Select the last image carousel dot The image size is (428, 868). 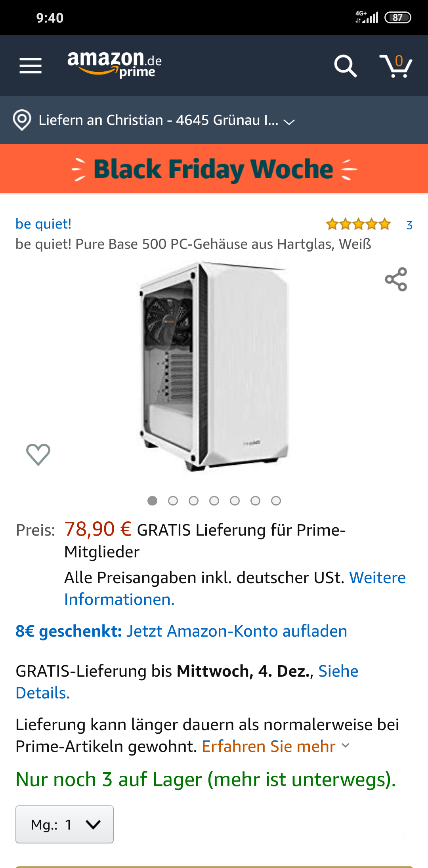click(x=276, y=501)
